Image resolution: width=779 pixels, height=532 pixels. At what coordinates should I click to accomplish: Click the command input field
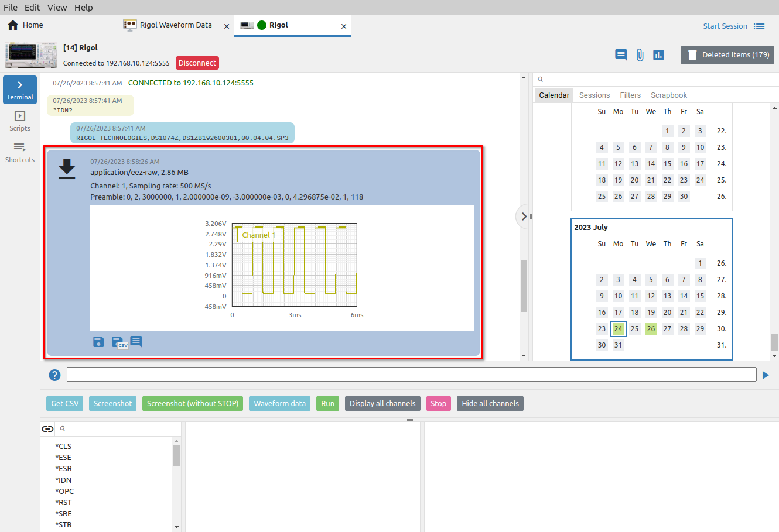click(412, 375)
